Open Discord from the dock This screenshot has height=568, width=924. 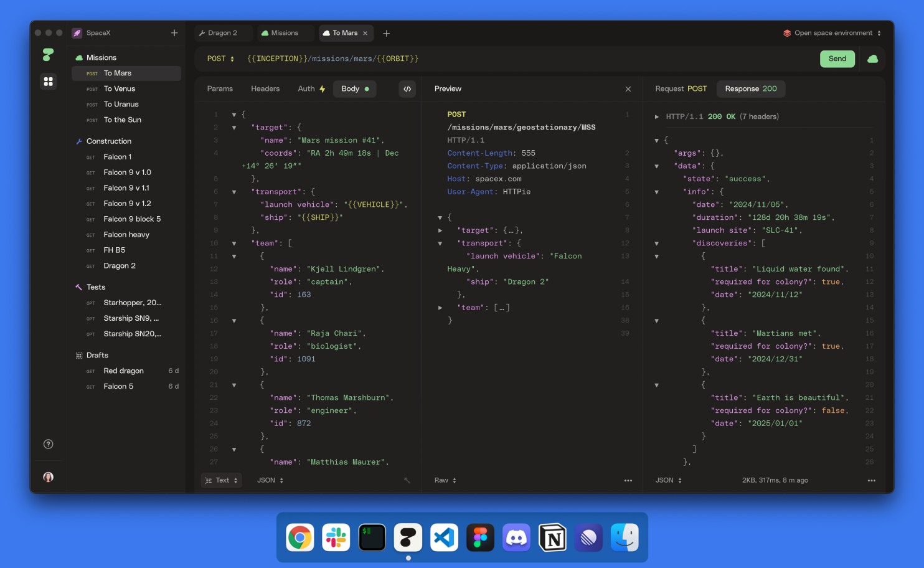click(x=517, y=537)
